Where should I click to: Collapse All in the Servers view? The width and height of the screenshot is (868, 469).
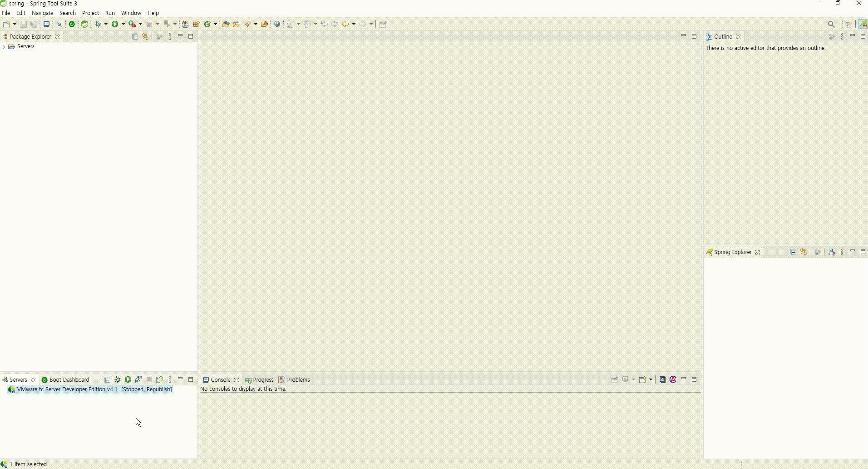[x=108, y=379]
